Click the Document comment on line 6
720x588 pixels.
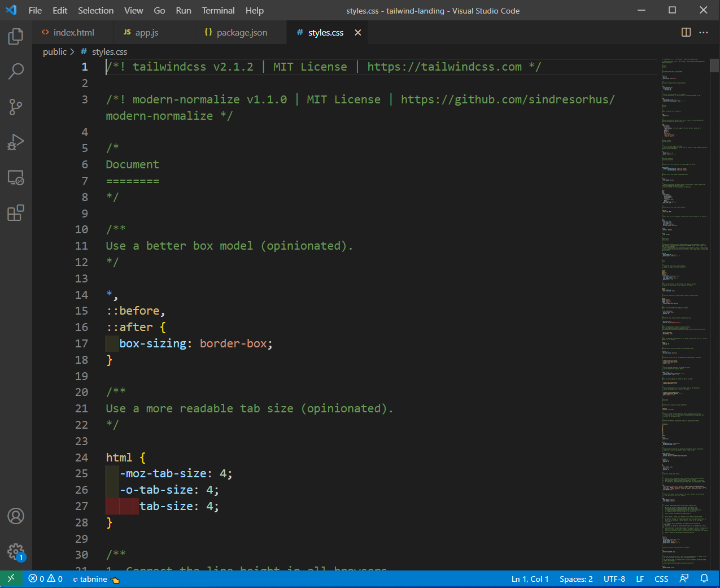click(x=133, y=164)
